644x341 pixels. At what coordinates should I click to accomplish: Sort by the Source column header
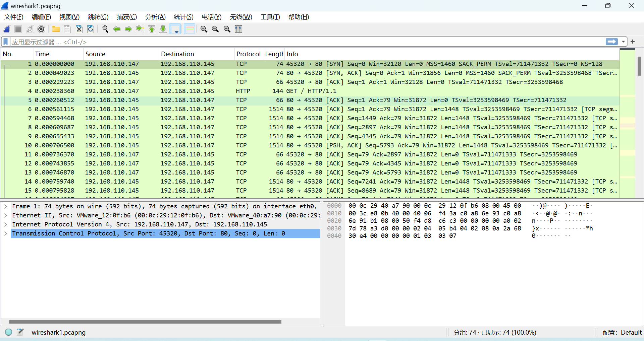coord(121,54)
